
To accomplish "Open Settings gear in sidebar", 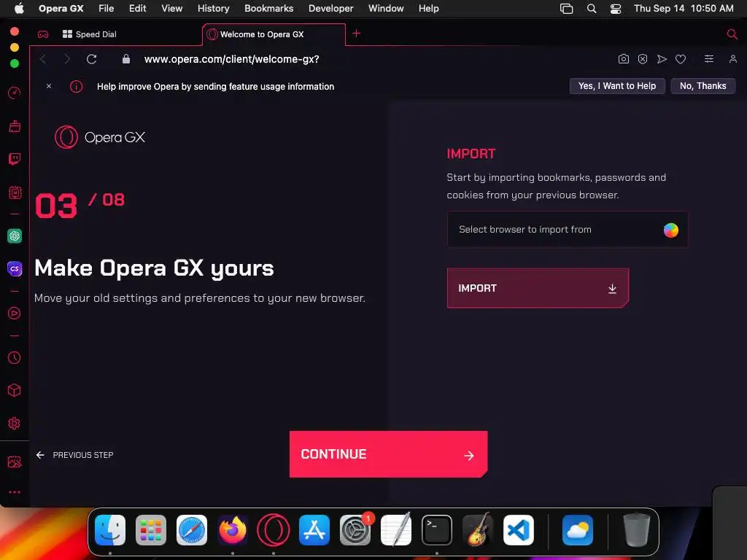I will [x=15, y=424].
